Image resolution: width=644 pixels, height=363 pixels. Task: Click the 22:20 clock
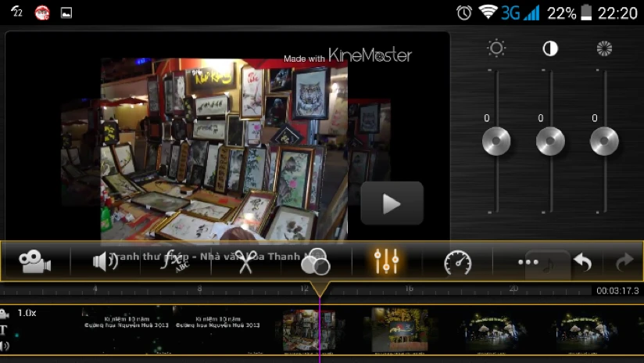click(x=617, y=13)
